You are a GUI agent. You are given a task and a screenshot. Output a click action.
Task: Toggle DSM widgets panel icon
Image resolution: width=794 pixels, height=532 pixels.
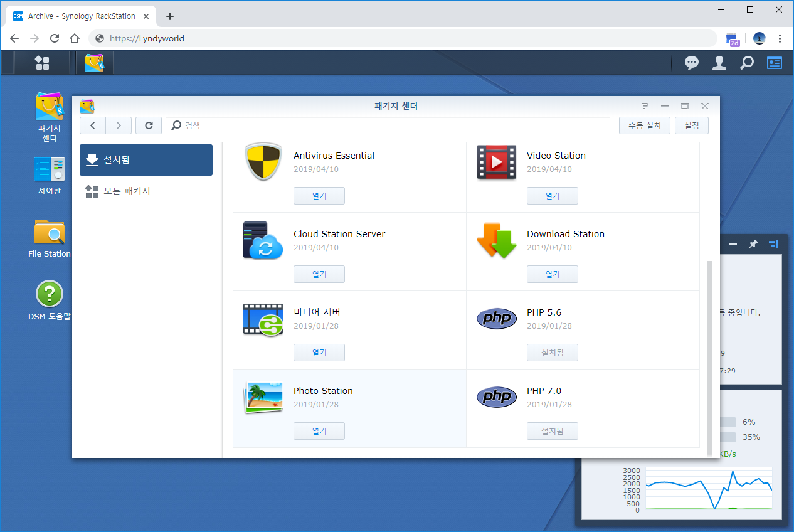[775, 63]
